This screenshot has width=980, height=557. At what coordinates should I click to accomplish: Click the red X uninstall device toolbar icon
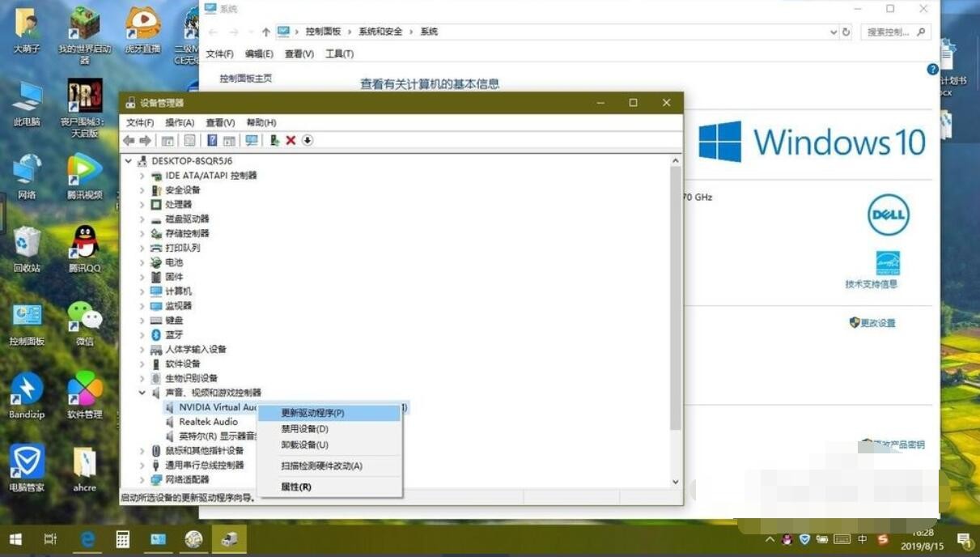[291, 140]
